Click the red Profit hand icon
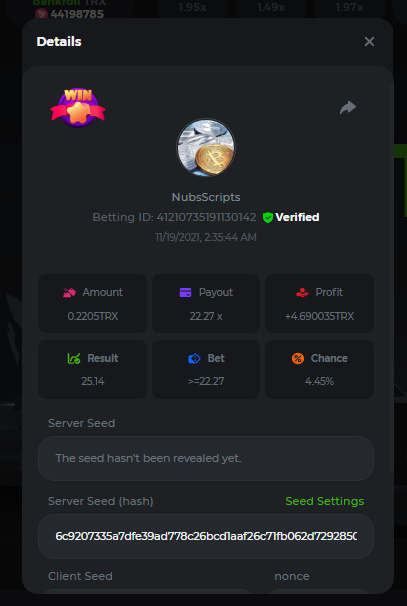This screenshot has width=407, height=606. click(302, 293)
